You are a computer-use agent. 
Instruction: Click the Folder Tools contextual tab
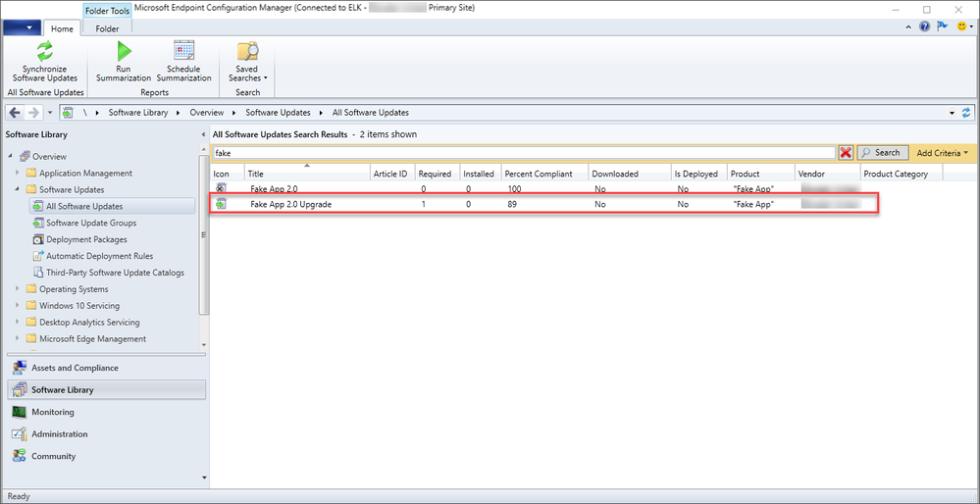(x=107, y=11)
